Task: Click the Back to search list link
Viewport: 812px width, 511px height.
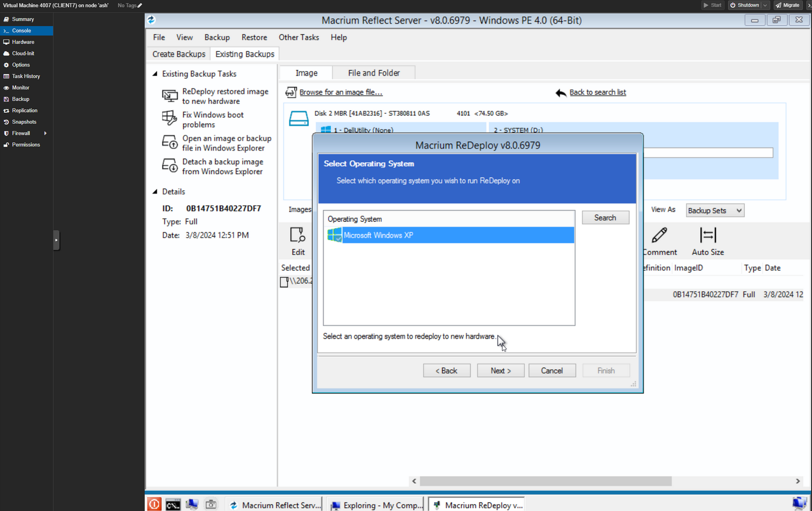Action: click(x=598, y=92)
